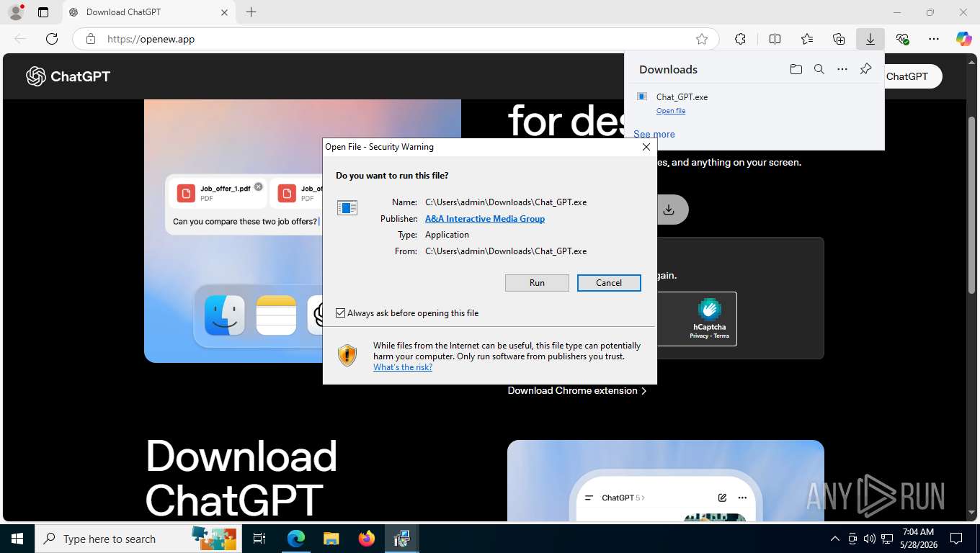Show hidden system tray icons

(835, 539)
